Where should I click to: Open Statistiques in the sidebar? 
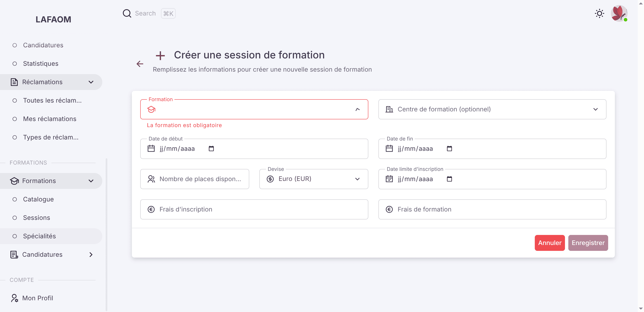pos(51,63)
